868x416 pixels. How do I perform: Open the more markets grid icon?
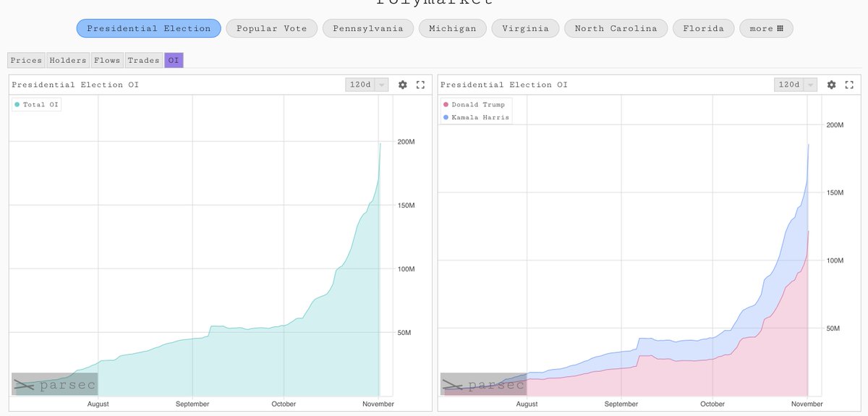780,29
